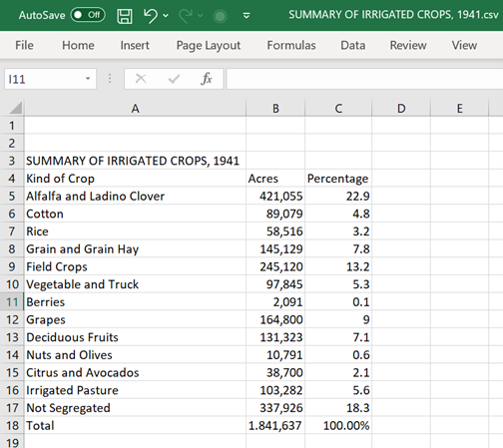Click percentage value 18.3

coord(338,408)
